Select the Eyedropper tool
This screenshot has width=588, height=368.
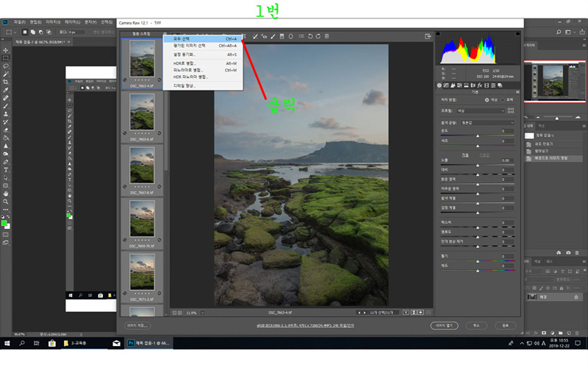(x=6, y=90)
